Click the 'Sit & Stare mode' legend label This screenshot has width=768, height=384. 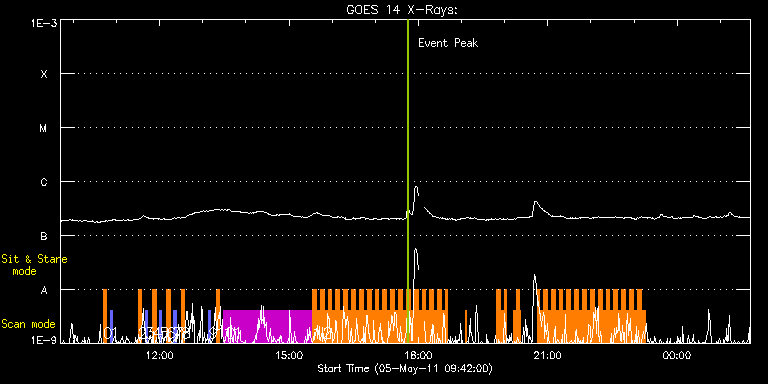click(x=34, y=265)
